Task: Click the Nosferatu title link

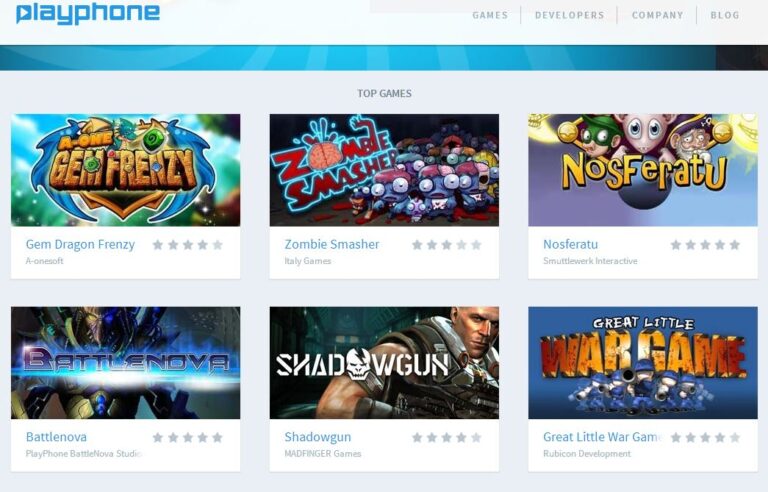Action: click(x=571, y=244)
